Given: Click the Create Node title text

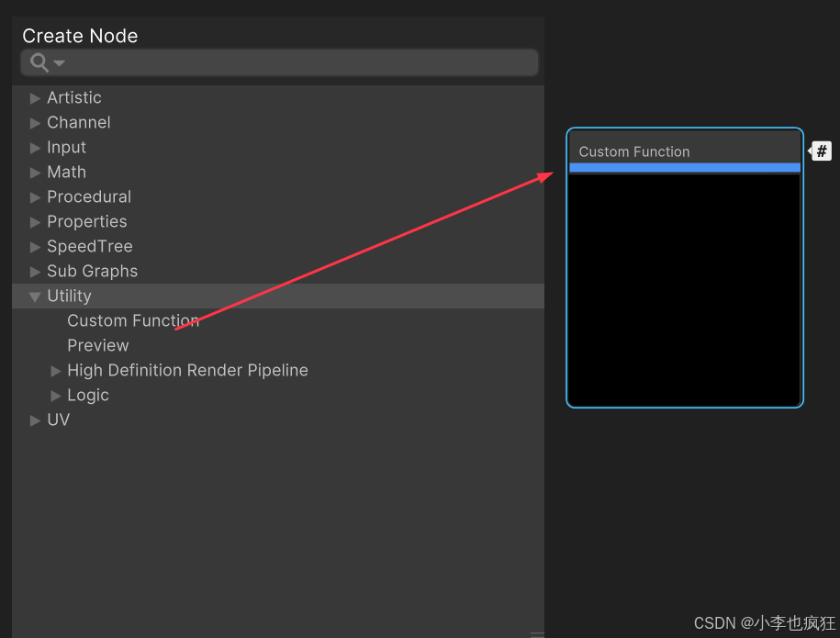Looking at the screenshot, I should 80,36.
